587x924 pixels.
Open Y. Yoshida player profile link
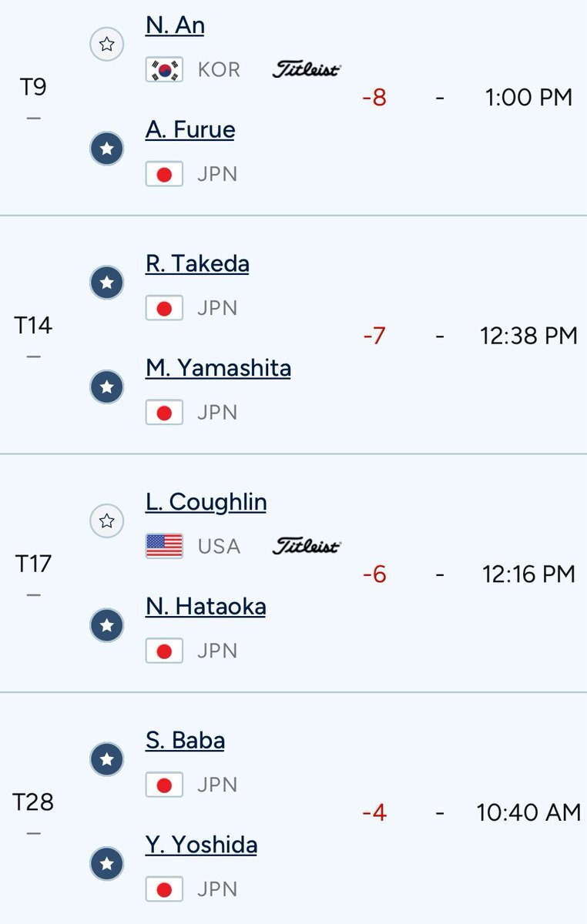click(201, 845)
